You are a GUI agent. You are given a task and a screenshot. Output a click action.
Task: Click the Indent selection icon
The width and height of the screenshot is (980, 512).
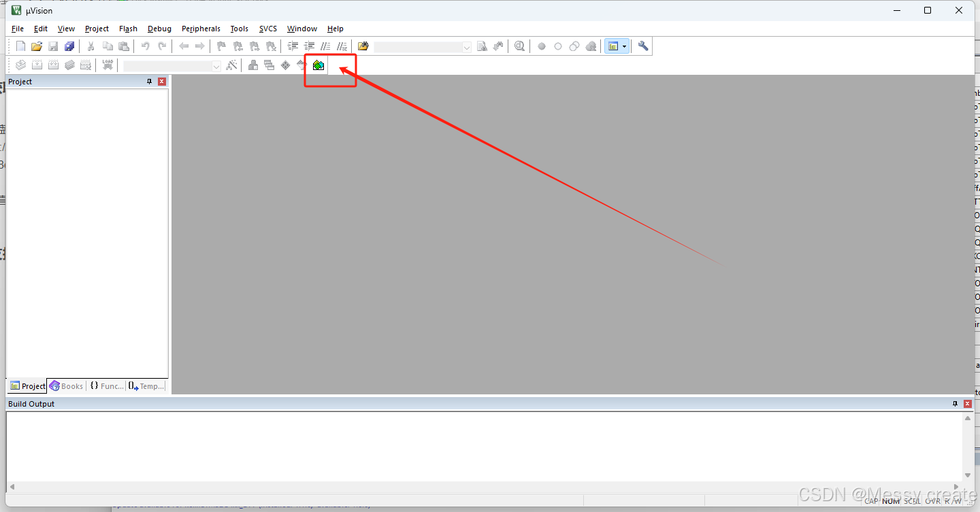tap(293, 46)
